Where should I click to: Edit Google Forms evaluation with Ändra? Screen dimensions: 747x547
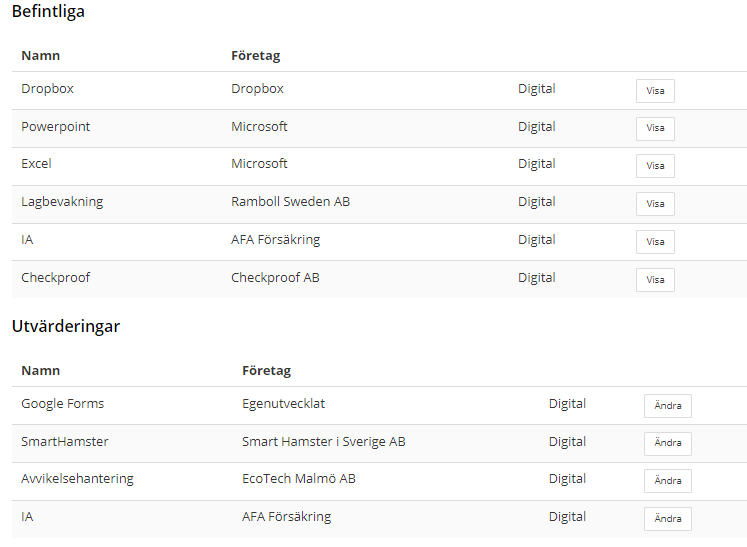click(x=667, y=405)
